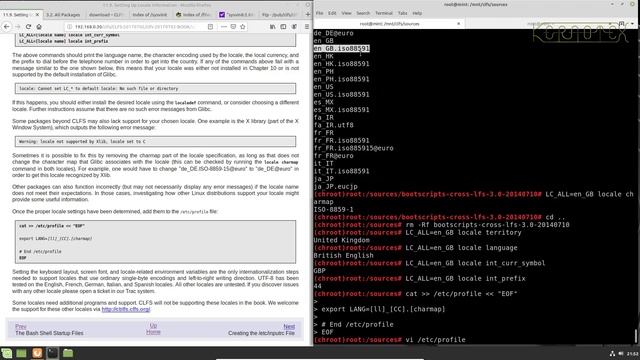Open the network tray icon
Image resolution: width=640 pixels, height=360 pixels.
612,353
